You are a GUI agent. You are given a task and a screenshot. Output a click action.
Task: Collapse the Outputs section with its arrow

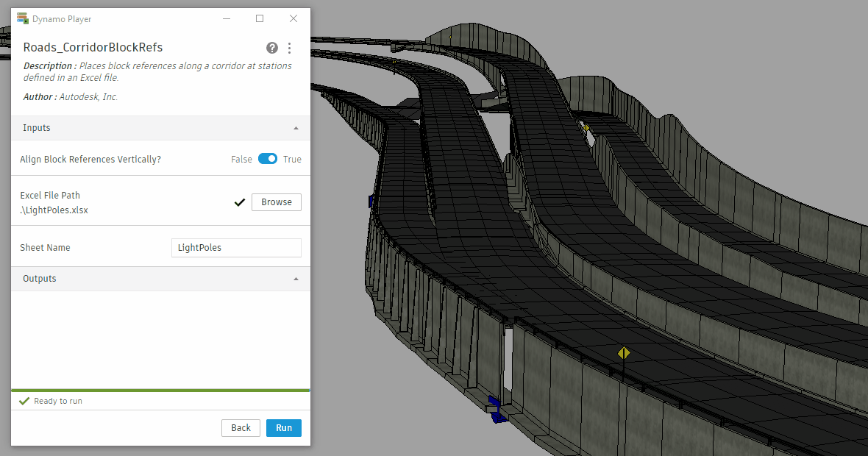point(296,279)
